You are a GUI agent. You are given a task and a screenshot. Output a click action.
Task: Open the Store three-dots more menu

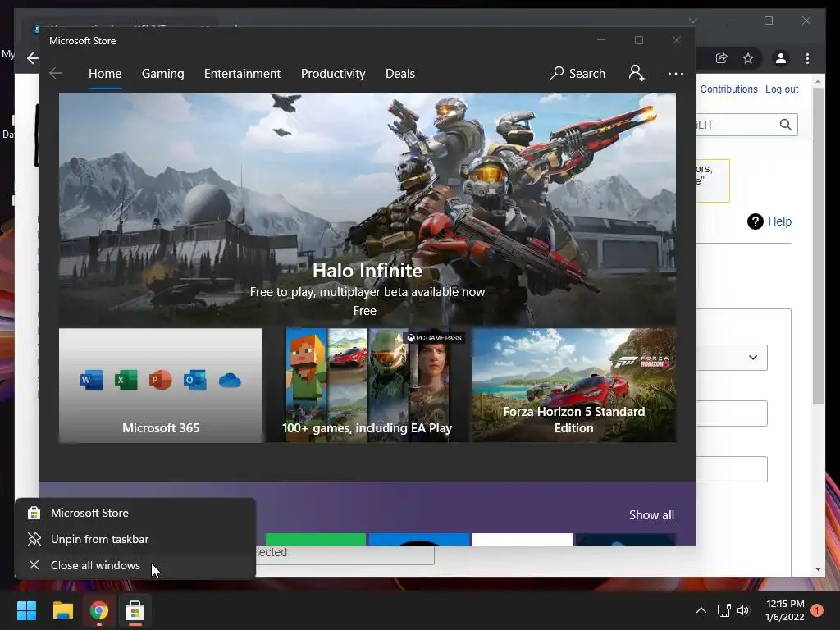676,74
